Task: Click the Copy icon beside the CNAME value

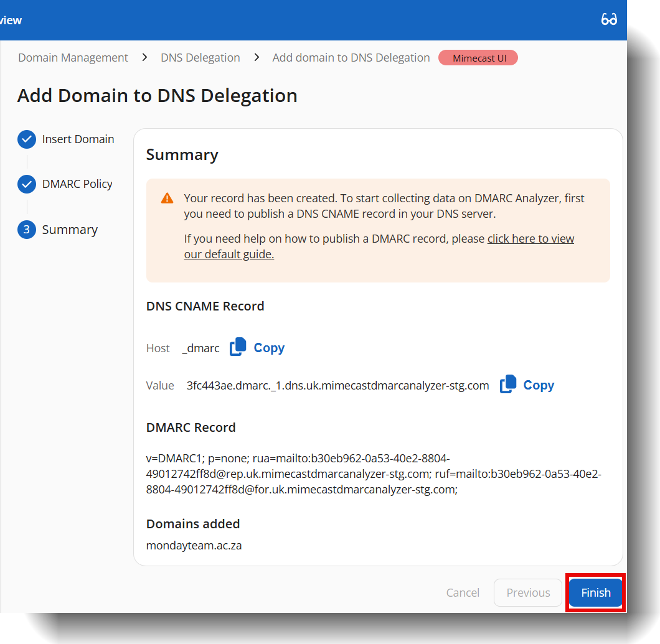Action: 508,385
